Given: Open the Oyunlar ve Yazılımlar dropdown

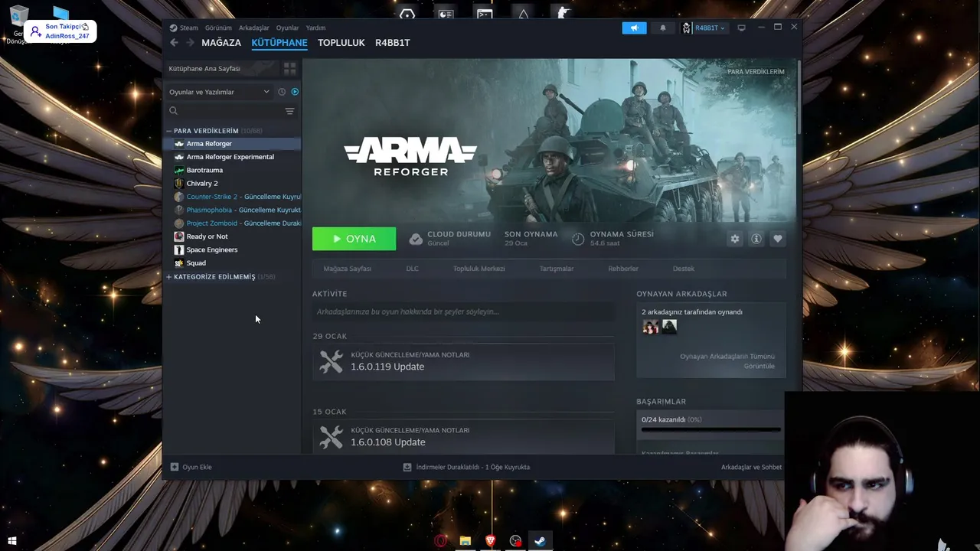Looking at the screenshot, I should click(220, 92).
